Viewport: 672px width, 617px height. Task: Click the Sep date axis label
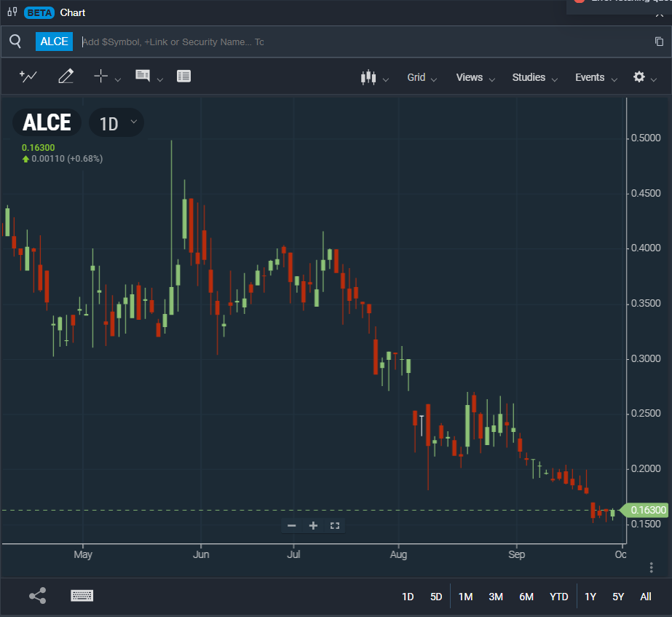coord(516,554)
